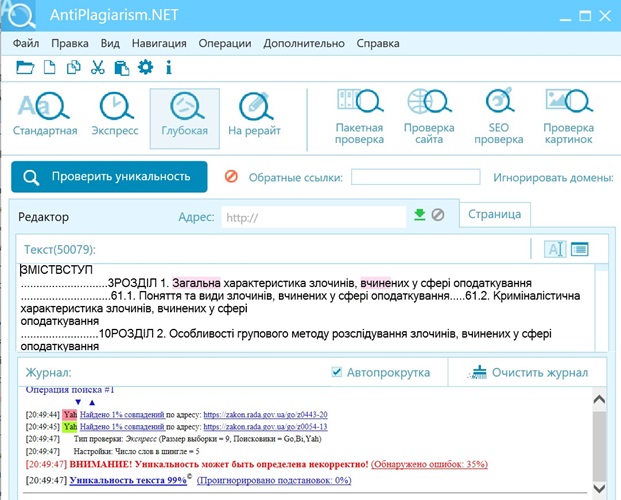621x500 pixels.
Task: Copy text using the copy icon
Action: coord(74,67)
